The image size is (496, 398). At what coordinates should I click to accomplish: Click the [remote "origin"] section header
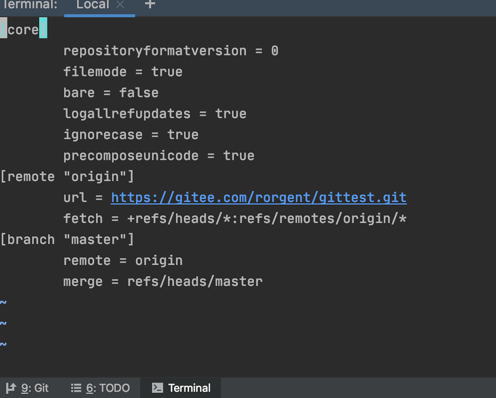67,177
